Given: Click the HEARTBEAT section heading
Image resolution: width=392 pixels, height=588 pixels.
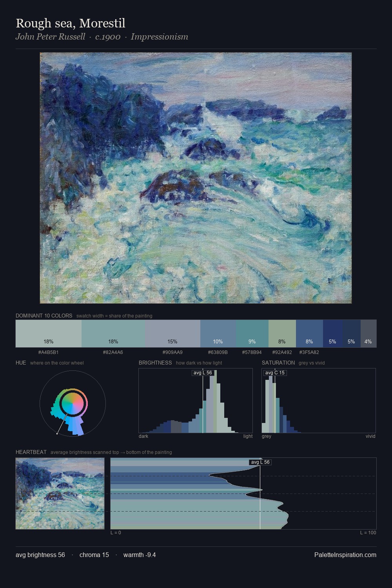Looking at the screenshot, I should (x=31, y=452).
